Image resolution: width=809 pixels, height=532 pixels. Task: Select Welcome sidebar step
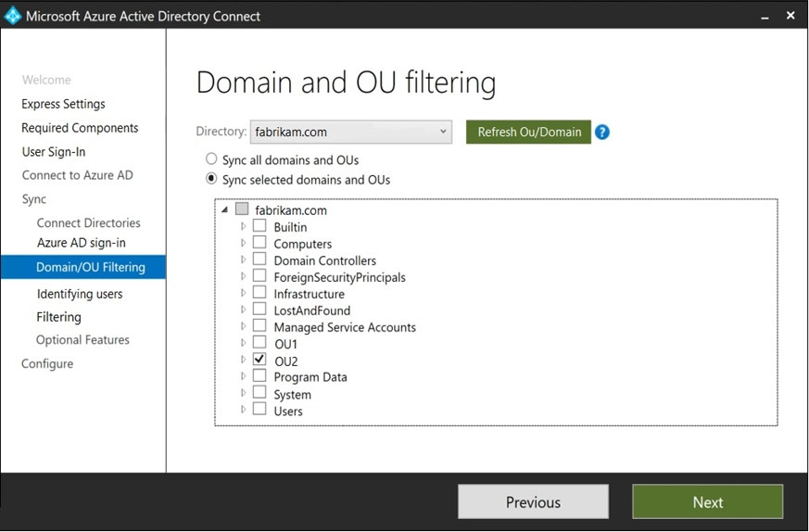pyautogui.click(x=46, y=80)
